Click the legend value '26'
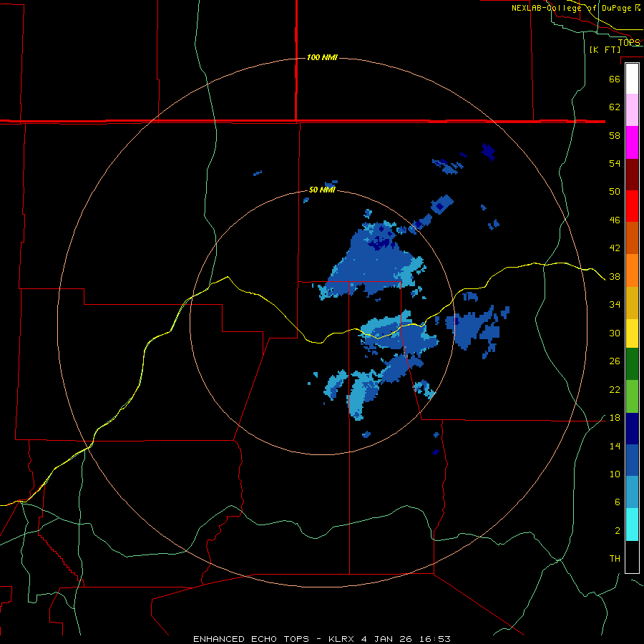Screen dimensions: 644x644 point(615,361)
